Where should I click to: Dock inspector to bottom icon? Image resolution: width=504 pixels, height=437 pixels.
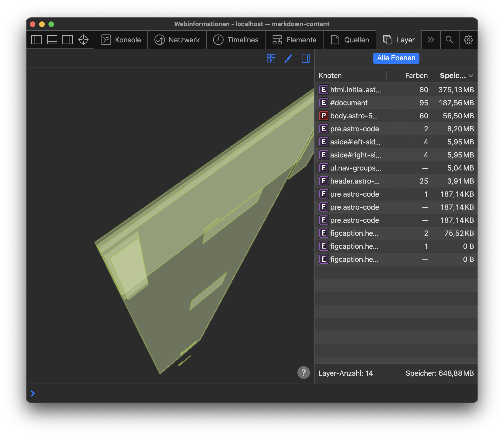tap(52, 40)
